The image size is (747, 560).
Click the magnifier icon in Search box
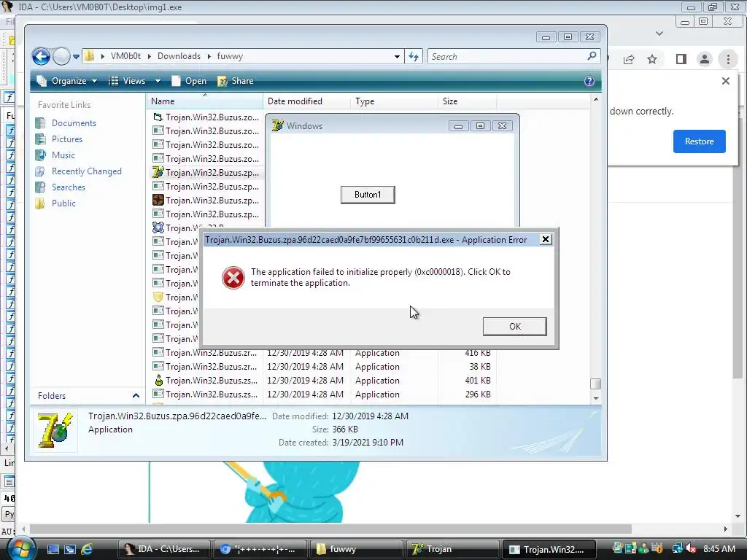(x=592, y=56)
